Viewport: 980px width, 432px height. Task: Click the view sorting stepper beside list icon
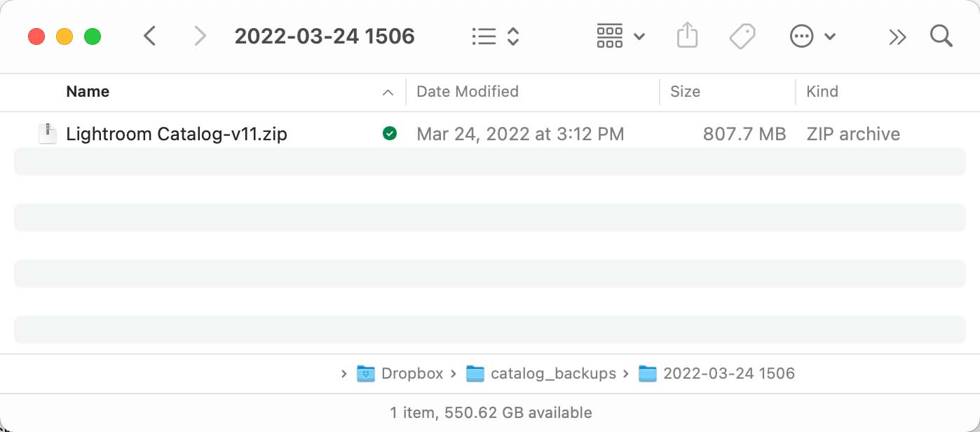(512, 36)
